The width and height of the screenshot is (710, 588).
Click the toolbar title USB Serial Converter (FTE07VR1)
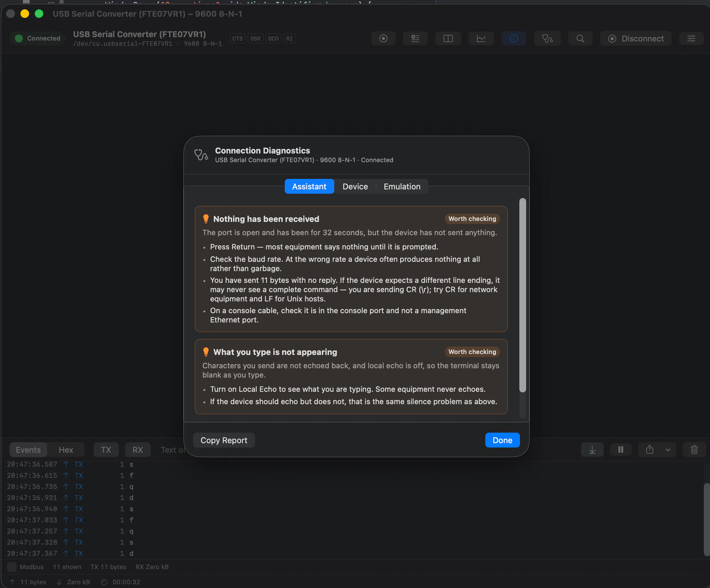139,34
